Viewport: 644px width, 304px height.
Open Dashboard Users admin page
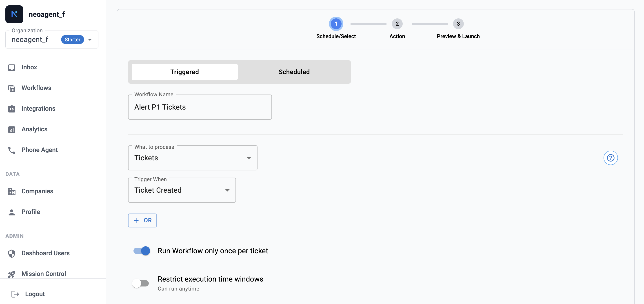point(46,253)
